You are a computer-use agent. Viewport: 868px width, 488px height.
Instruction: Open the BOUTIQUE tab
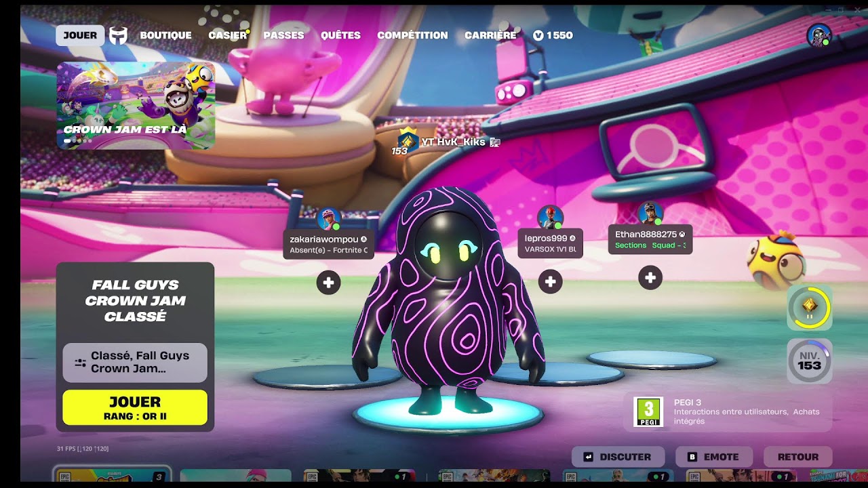[x=165, y=35]
